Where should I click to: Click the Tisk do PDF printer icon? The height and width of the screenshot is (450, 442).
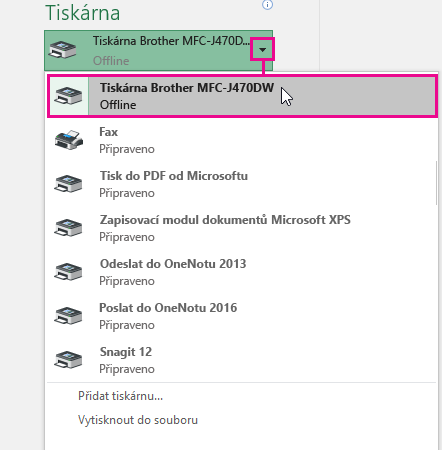68,184
